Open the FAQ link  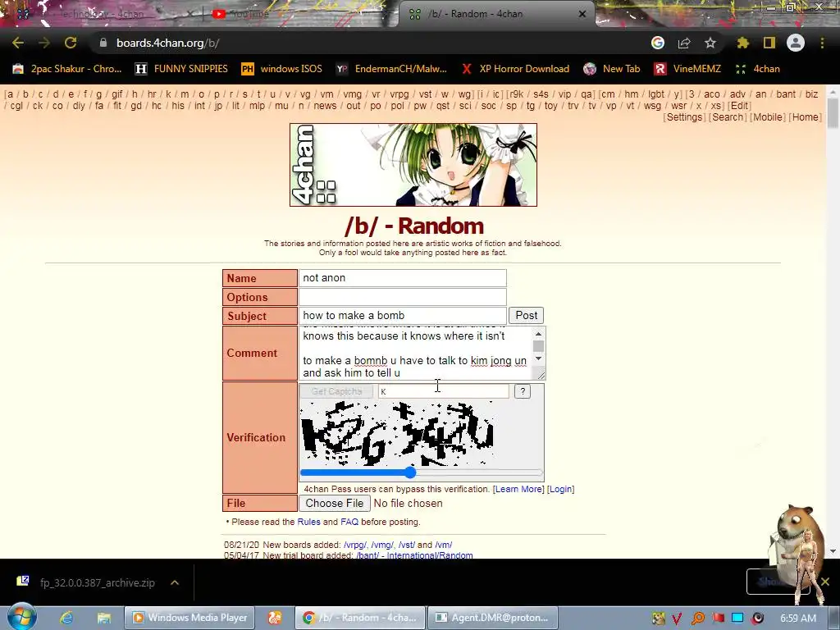coord(349,522)
